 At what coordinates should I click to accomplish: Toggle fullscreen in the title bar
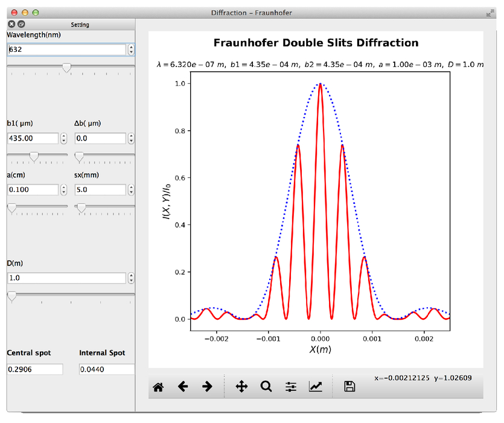pyautogui.click(x=490, y=13)
